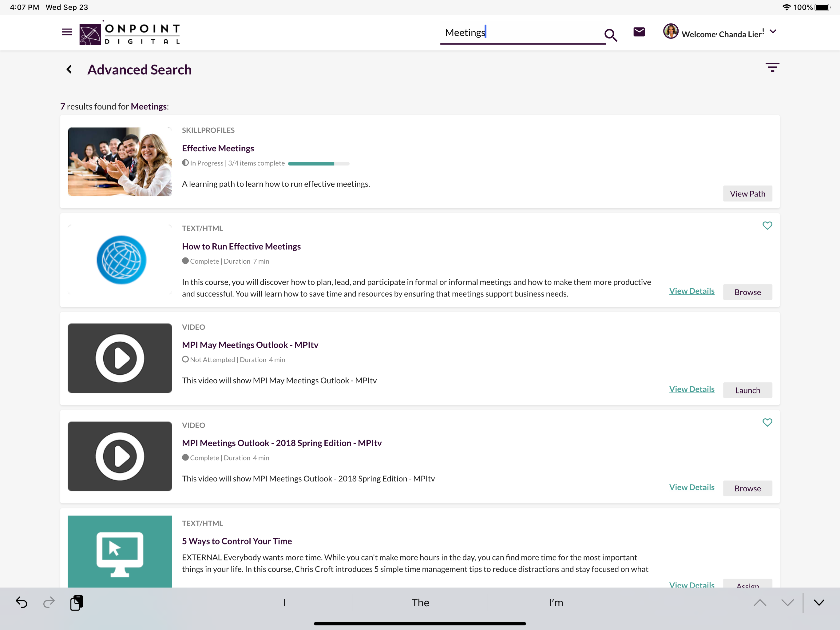
Task: Open the filter options icon
Action: click(x=773, y=67)
